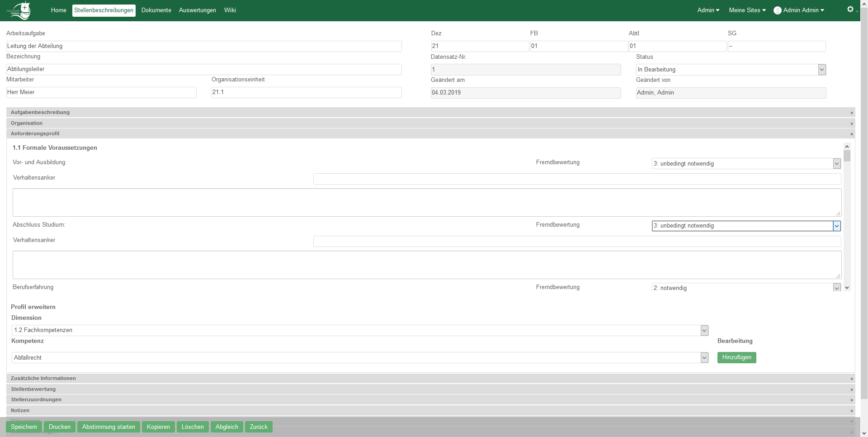Open the Dimension dropdown list
868x437 pixels.
[704, 331]
